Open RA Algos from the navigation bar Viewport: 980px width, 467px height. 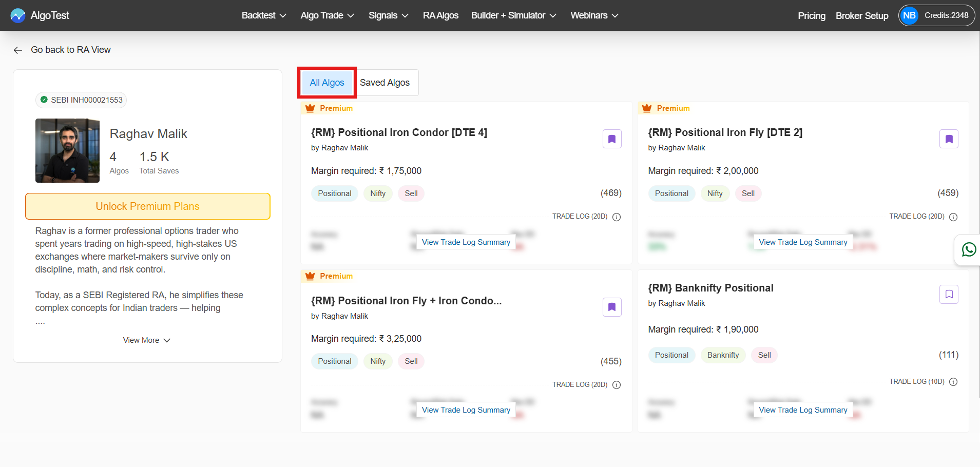coord(440,15)
